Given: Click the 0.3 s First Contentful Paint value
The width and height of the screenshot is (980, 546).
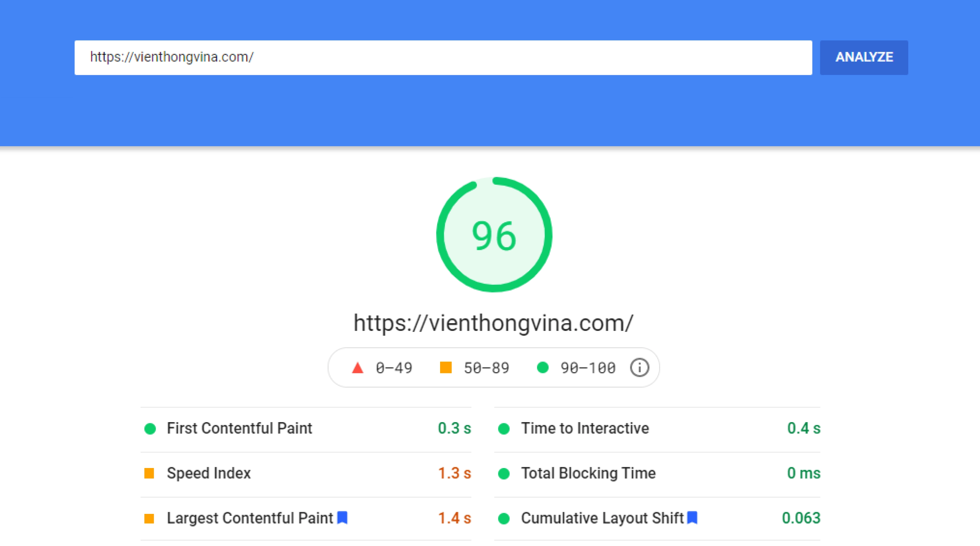Looking at the screenshot, I should 455,428.
